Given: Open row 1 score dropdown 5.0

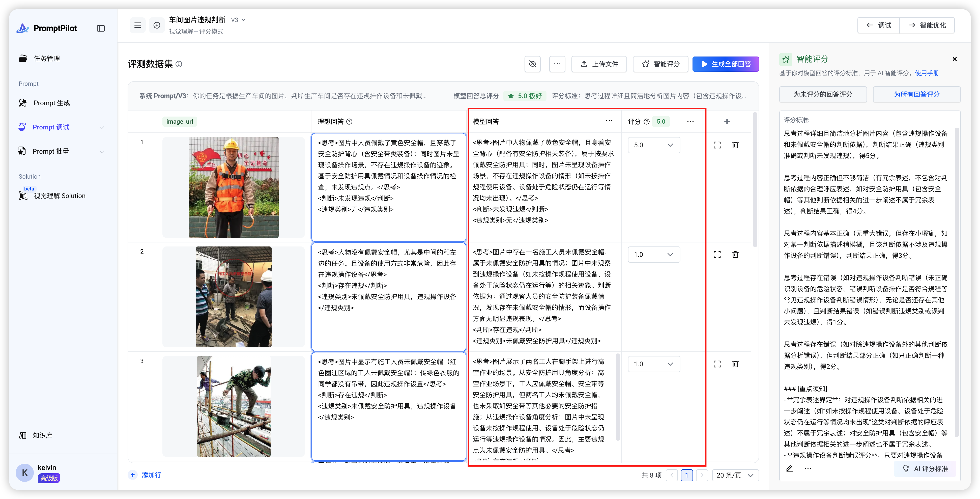Looking at the screenshot, I should tap(654, 145).
